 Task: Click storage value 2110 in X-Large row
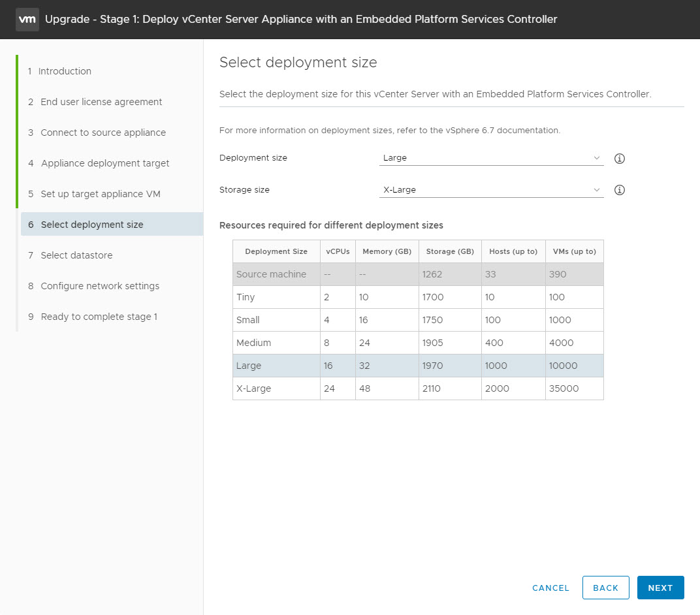point(431,388)
